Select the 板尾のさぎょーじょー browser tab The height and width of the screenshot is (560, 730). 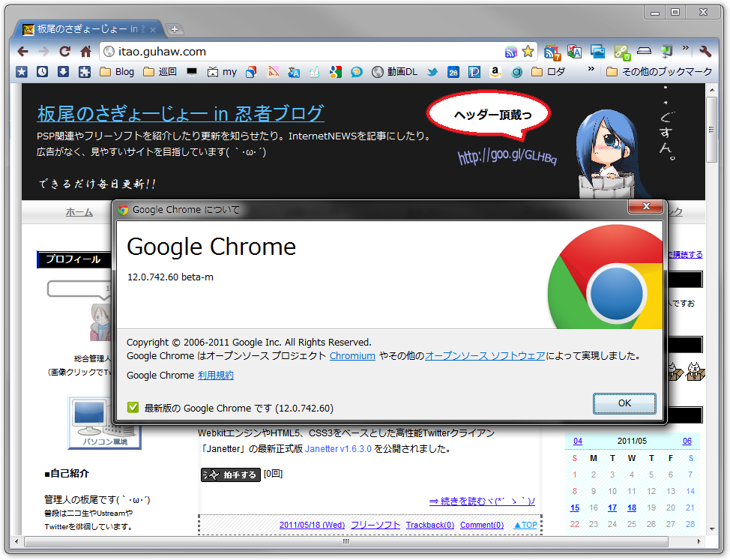tap(87, 29)
